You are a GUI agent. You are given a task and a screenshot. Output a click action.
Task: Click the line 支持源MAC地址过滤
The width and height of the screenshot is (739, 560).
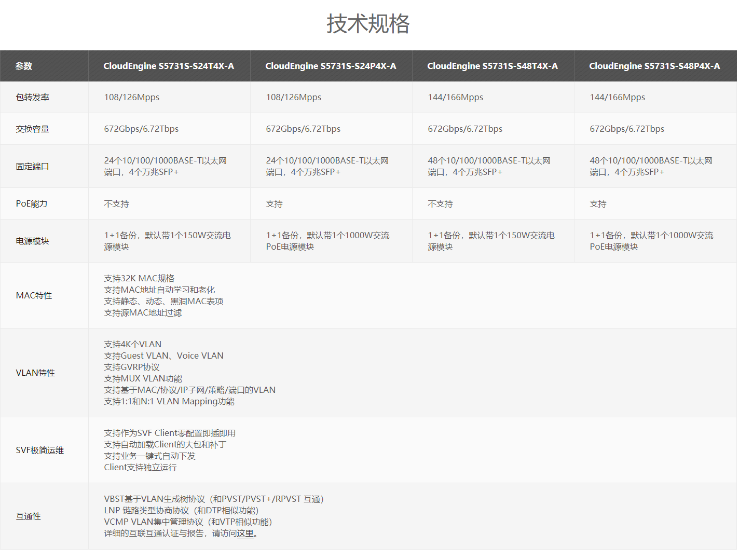143,313
